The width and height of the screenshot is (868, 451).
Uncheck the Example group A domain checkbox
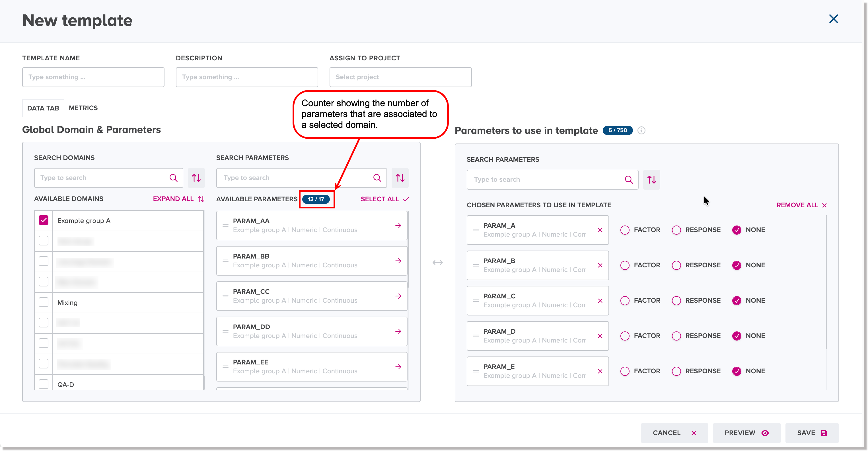tap(44, 220)
